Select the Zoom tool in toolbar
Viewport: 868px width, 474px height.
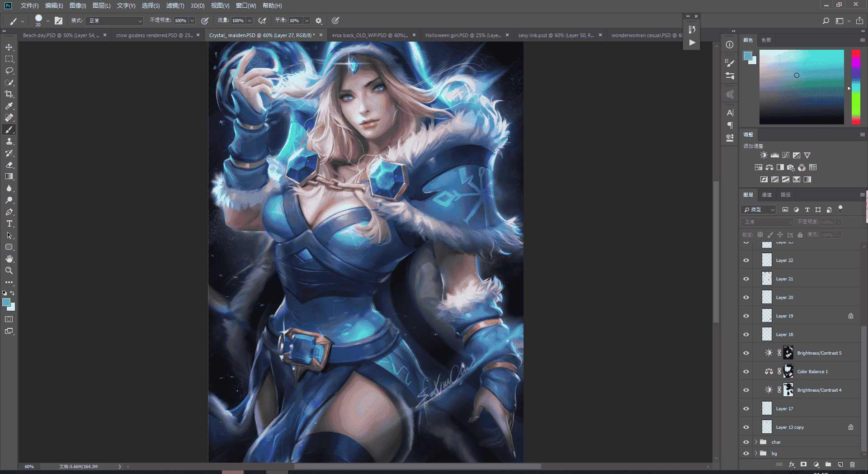9,270
